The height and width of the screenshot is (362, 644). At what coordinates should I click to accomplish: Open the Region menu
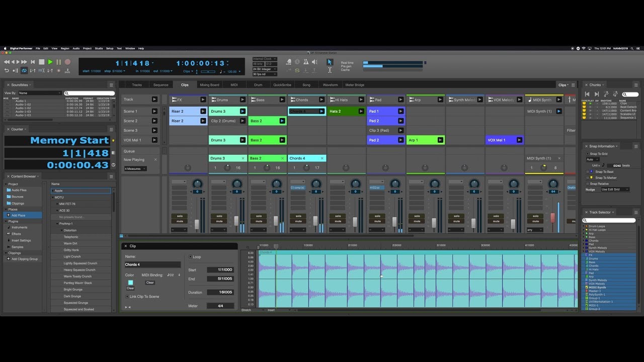pos(65,48)
